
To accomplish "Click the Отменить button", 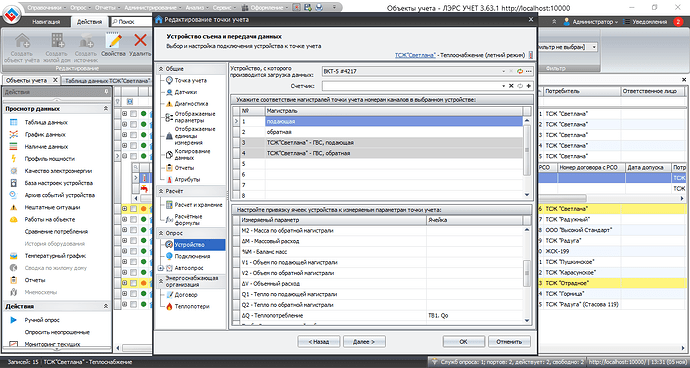I will (x=509, y=341).
